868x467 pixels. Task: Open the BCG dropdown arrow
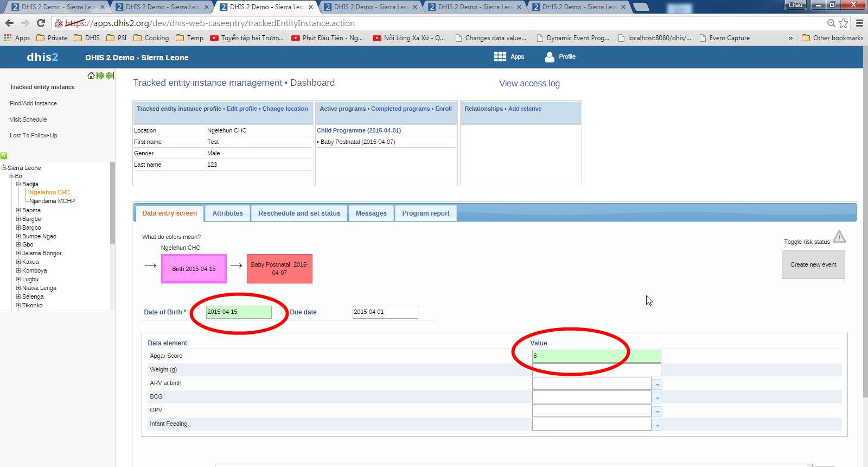point(658,398)
